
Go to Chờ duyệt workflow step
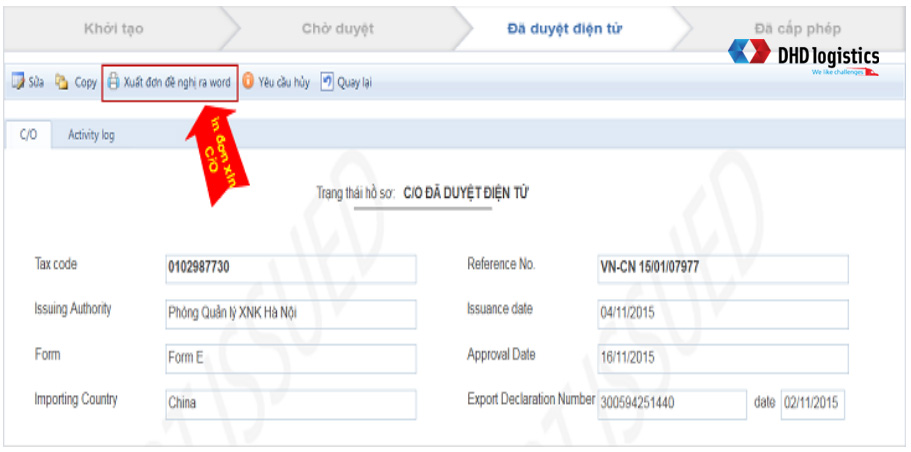pos(337,29)
